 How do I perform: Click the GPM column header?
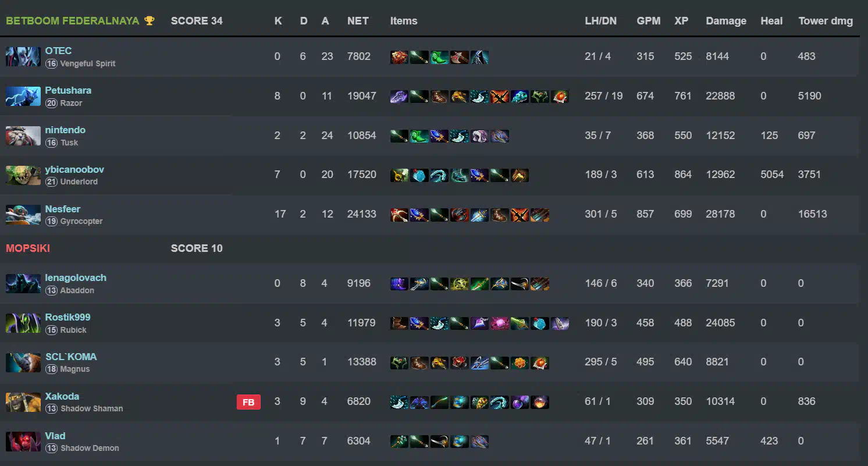click(x=649, y=21)
